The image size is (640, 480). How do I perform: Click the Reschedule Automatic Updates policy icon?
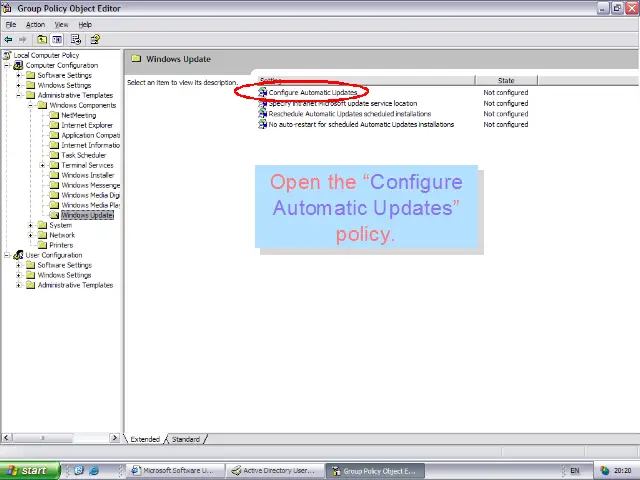point(262,114)
